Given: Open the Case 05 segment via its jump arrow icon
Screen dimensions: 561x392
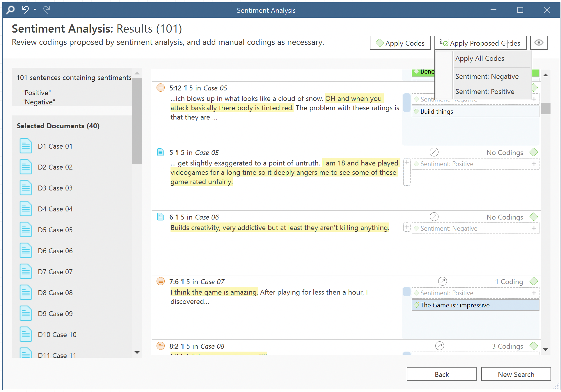Looking at the screenshot, I should (x=434, y=152).
